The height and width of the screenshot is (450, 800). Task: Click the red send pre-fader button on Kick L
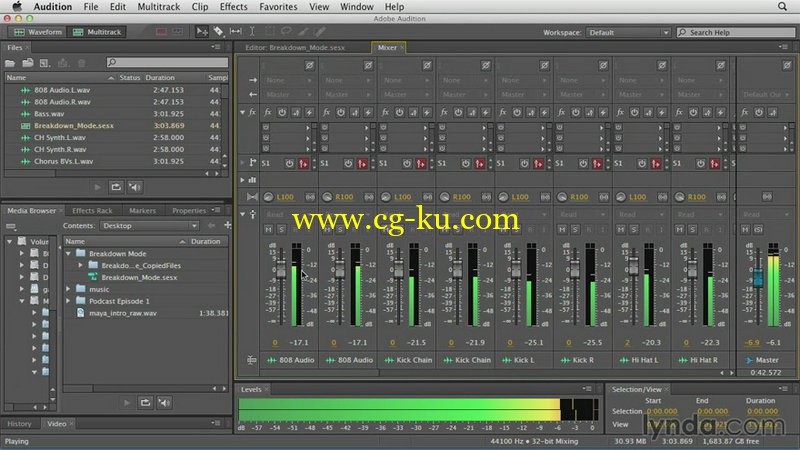(x=538, y=163)
